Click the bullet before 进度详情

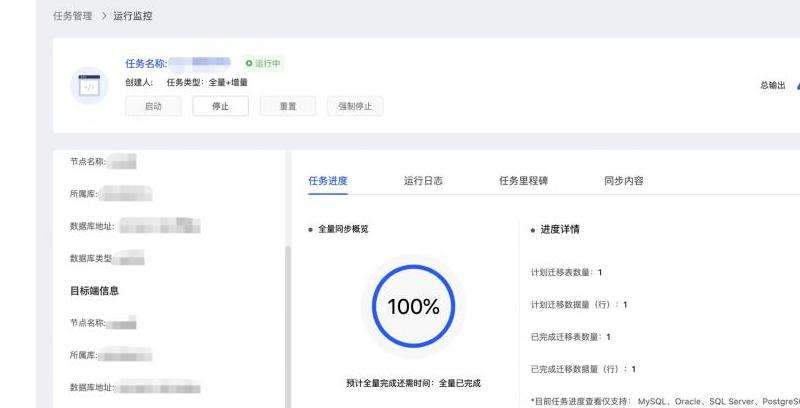(533, 229)
